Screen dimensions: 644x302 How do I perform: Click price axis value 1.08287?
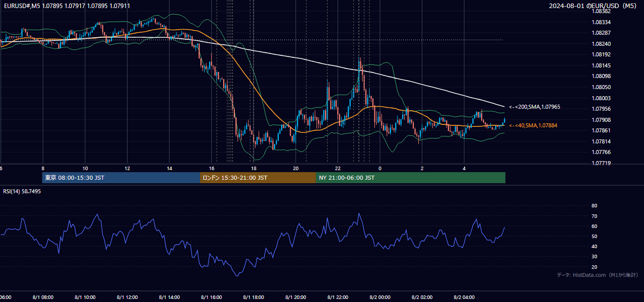point(601,33)
